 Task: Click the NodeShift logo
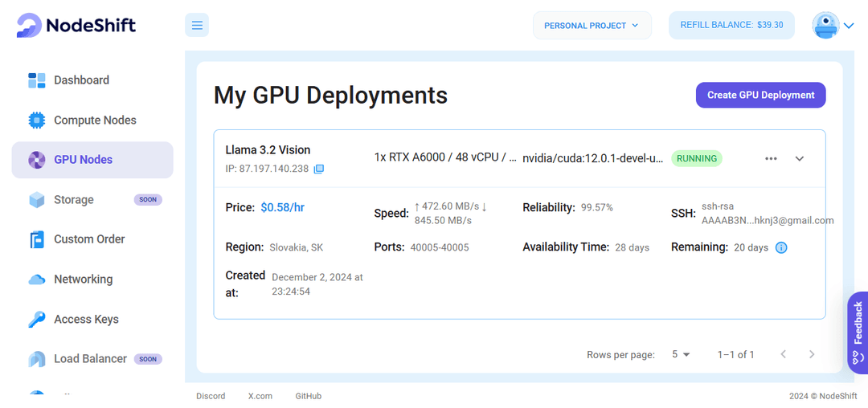[76, 26]
